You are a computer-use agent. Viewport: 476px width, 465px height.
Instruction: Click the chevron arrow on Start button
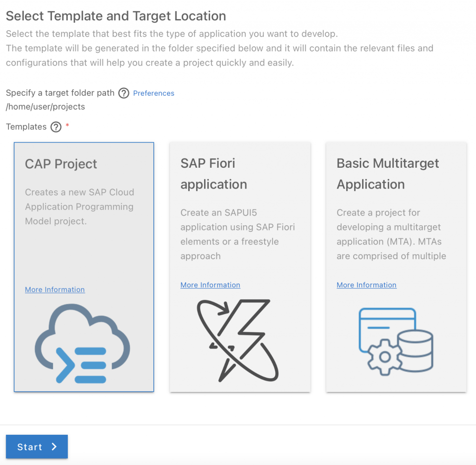tap(54, 446)
